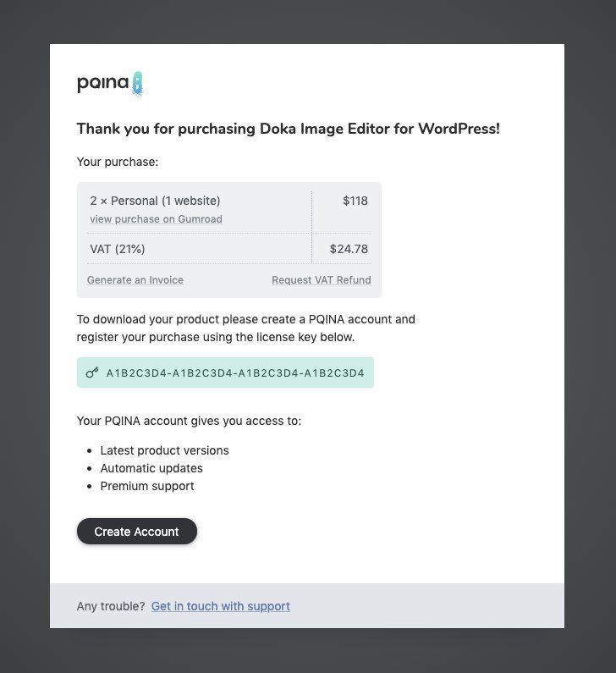The image size is (616, 673).
Task: Open the view purchase on Gumroad link
Action: tap(156, 219)
